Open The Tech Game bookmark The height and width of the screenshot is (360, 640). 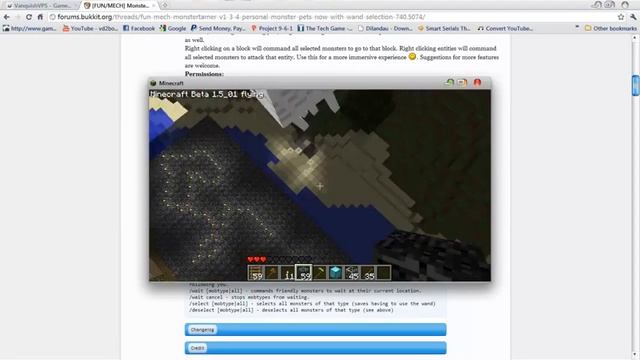click(325, 29)
